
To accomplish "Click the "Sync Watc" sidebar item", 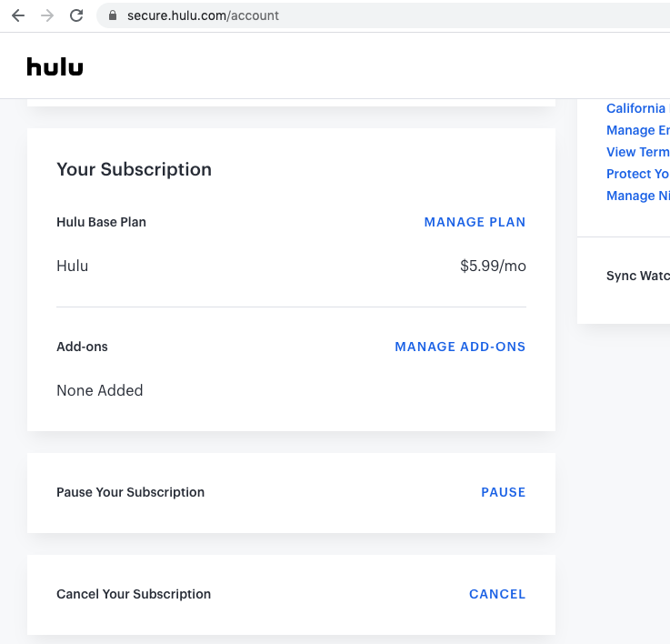I will 637,276.
